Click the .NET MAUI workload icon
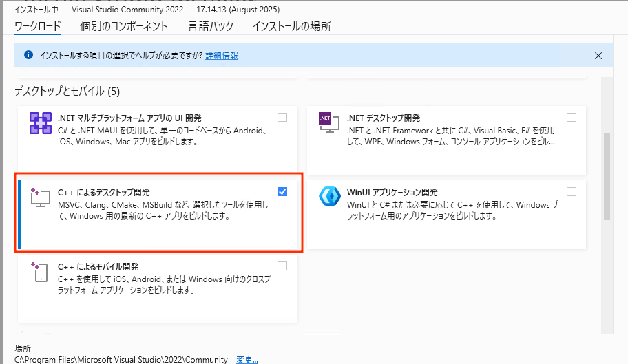 41,122
